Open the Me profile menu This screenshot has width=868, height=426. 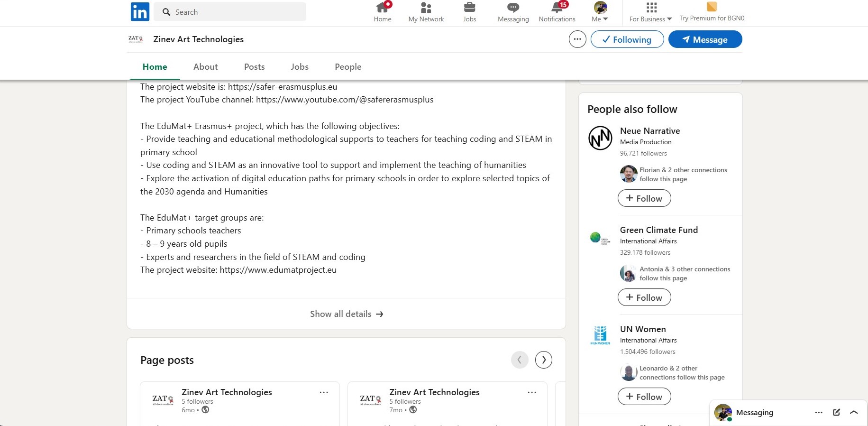tap(600, 12)
